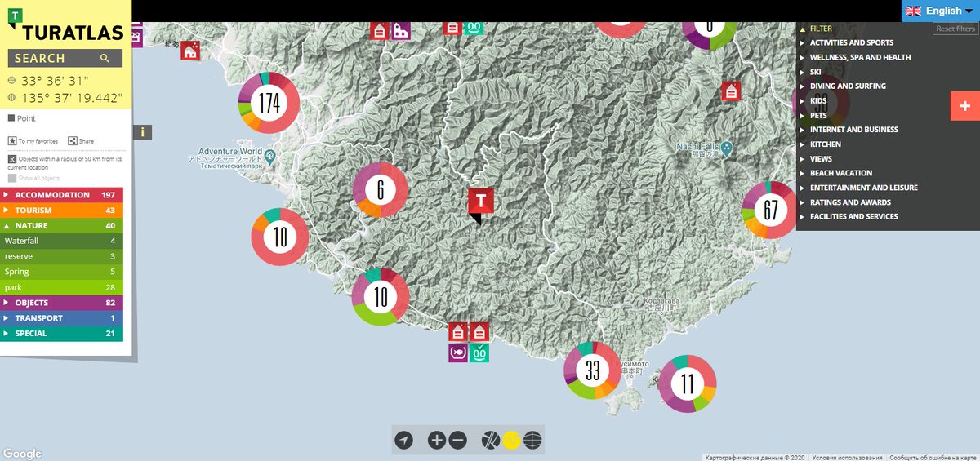Expand Internet and Business filter
The width and height of the screenshot is (980, 461).
pyautogui.click(x=854, y=129)
